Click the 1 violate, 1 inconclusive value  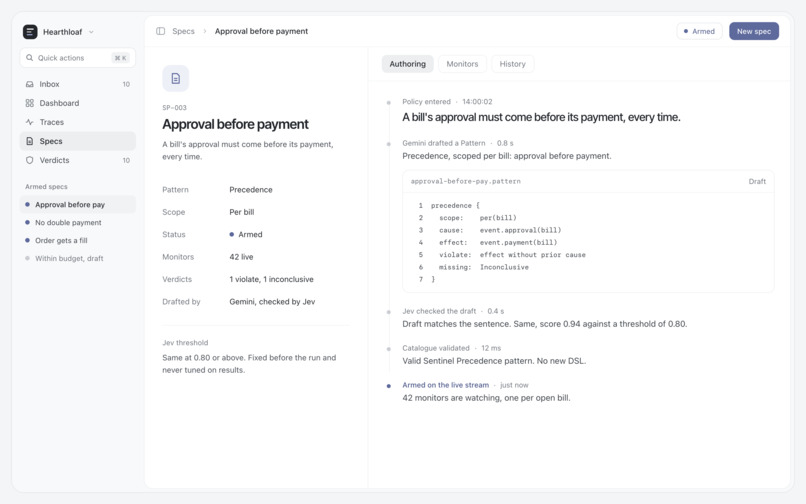point(271,279)
